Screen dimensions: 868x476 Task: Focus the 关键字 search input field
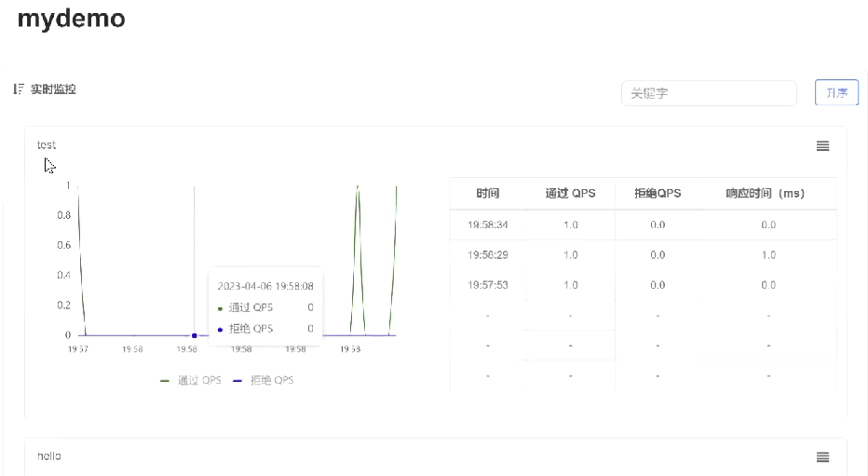point(708,93)
